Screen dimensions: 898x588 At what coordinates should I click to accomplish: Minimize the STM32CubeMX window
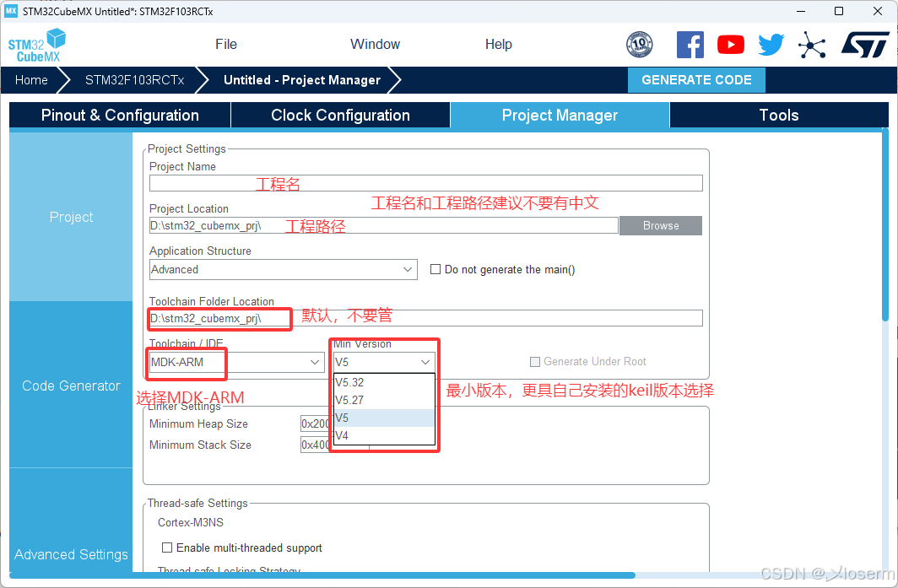(x=801, y=12)
